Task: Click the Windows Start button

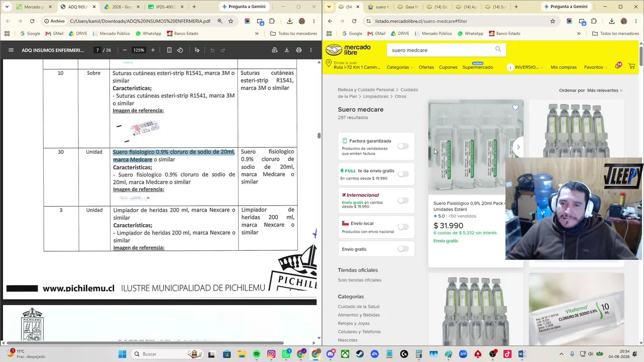Action: pyautogui.click(x=122, y=354)
